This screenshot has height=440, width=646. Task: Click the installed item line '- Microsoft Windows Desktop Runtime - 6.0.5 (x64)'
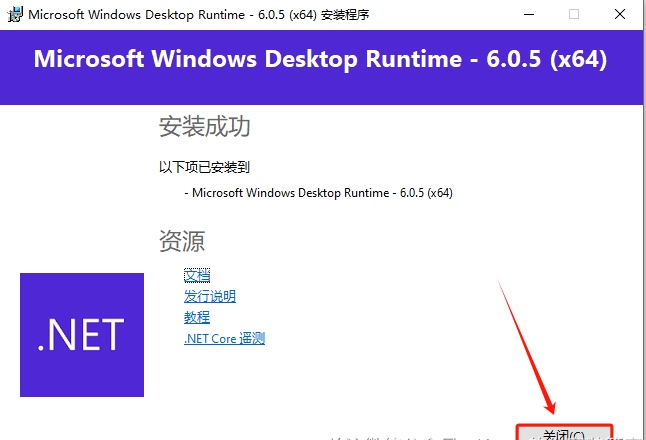pos(318,193)
